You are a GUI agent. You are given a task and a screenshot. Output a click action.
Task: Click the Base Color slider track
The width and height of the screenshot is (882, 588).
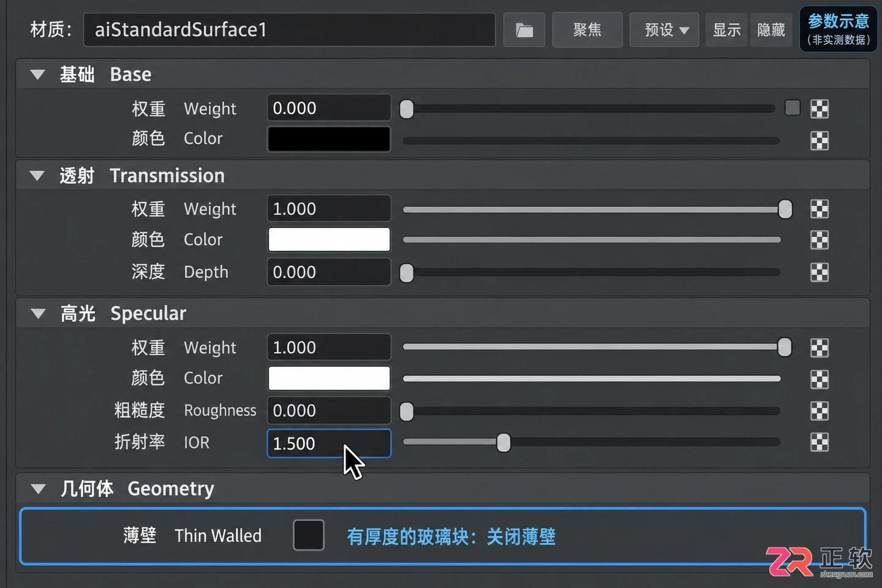coord(591,141)
